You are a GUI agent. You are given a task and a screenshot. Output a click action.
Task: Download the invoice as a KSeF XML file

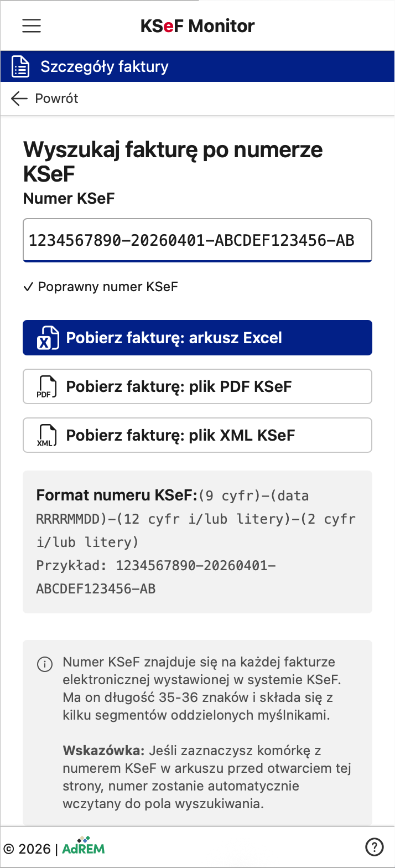click(197, 435)
